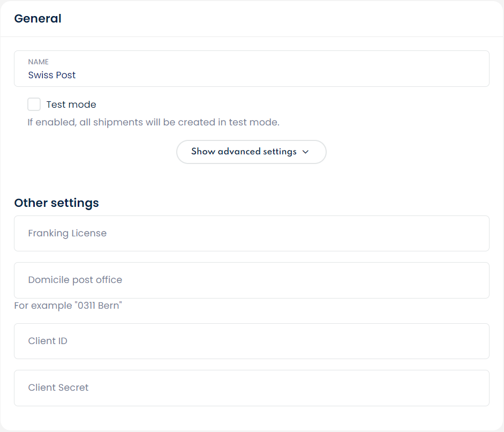Activate the Client Secret input box
Viewport: 504px width, 432px height.
252,388
